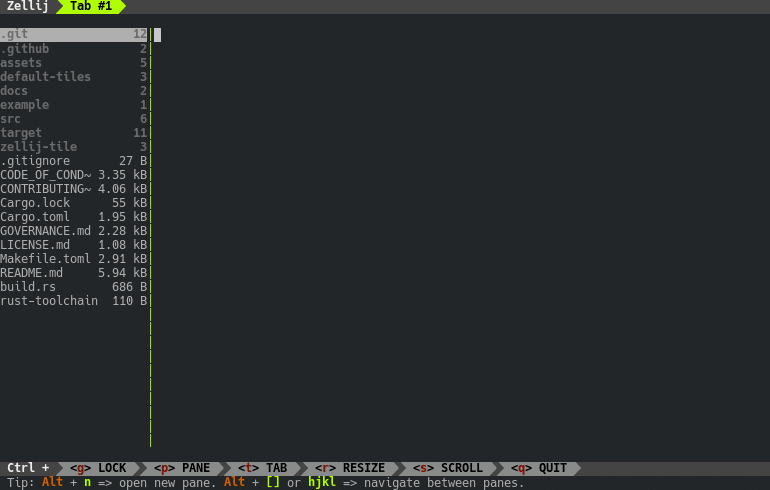Open PANE mode via <p>
The image size is (770, 490).
(182, 468)
